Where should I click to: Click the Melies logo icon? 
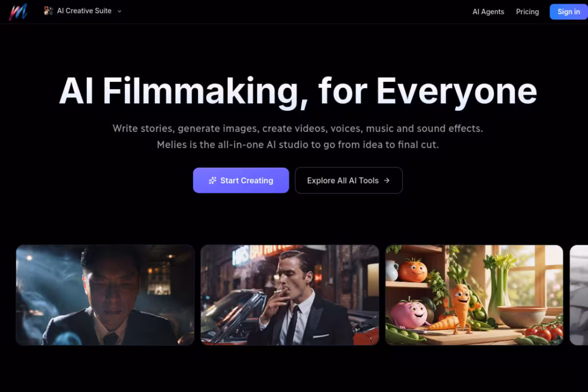[18, 11]
